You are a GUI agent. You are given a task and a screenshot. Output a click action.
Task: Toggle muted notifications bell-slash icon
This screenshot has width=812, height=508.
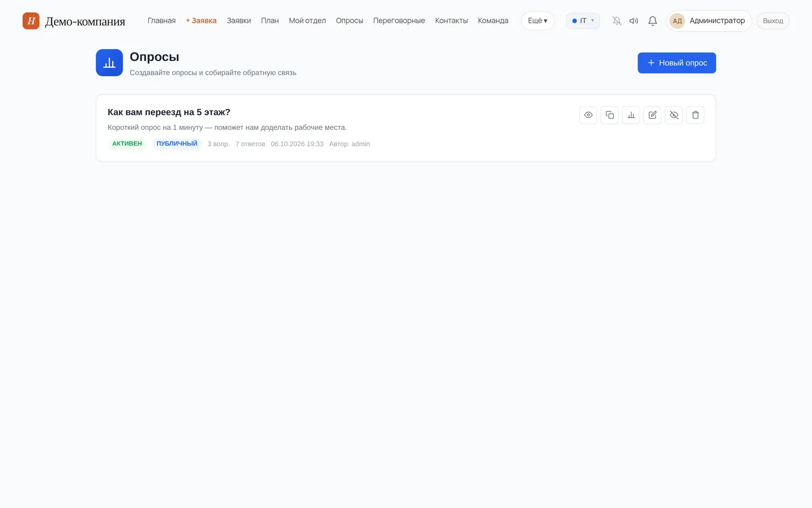[617, 21]
